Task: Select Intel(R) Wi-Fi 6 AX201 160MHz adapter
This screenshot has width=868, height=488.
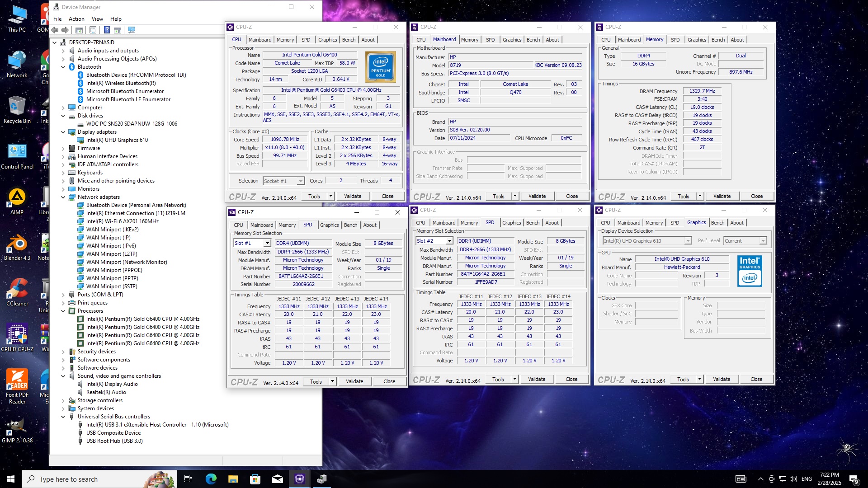Action: (123, 221)
